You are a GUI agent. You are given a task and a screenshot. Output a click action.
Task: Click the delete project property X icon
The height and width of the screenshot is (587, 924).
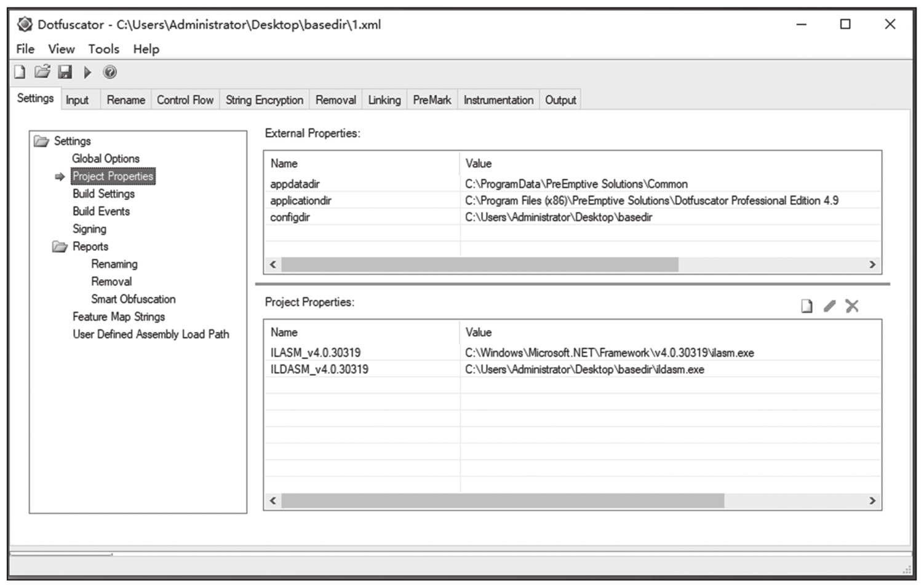coord(851,305)
